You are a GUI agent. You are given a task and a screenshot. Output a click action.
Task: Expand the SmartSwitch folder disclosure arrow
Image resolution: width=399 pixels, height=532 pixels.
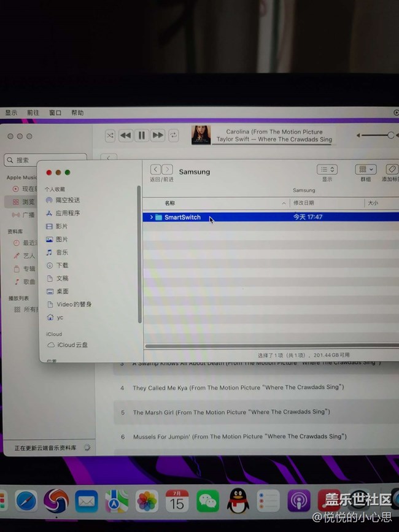click(152, 217)
